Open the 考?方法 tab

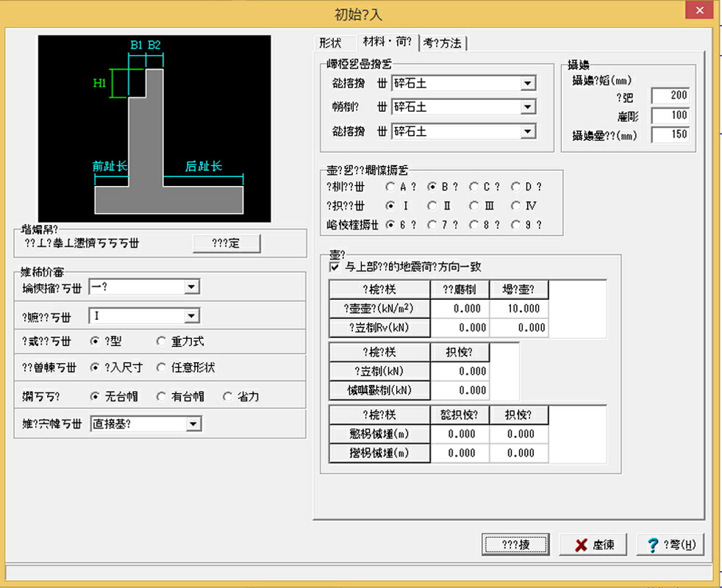pyautogui.click(x=442, y=43)
